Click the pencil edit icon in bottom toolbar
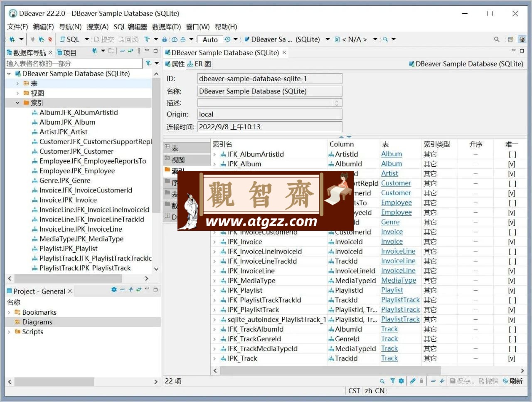Viewport: 532px width, 402px height. [413, 381]
